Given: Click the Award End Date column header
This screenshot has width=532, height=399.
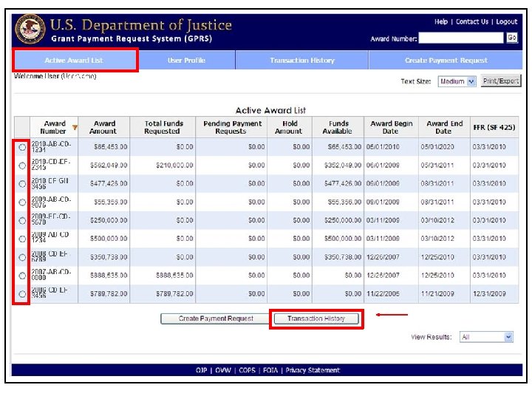Looking at the screenshot, I should [x=444, y=127].
